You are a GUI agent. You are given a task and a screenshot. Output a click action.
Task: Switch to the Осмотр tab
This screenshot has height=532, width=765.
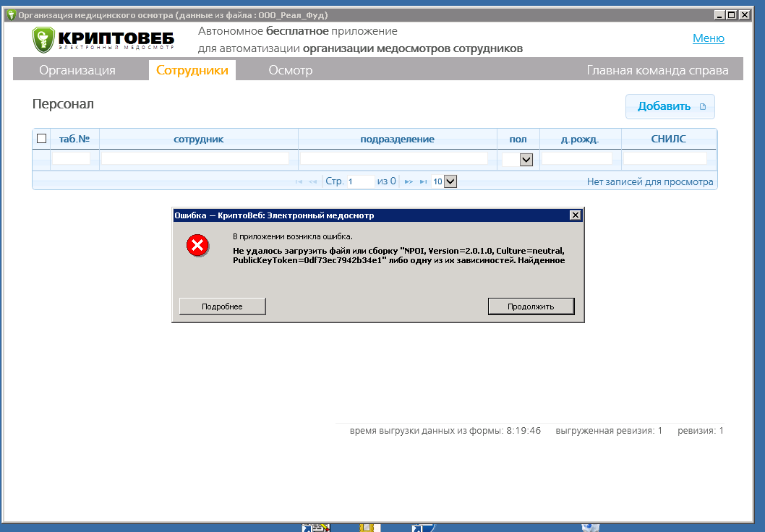290,70
